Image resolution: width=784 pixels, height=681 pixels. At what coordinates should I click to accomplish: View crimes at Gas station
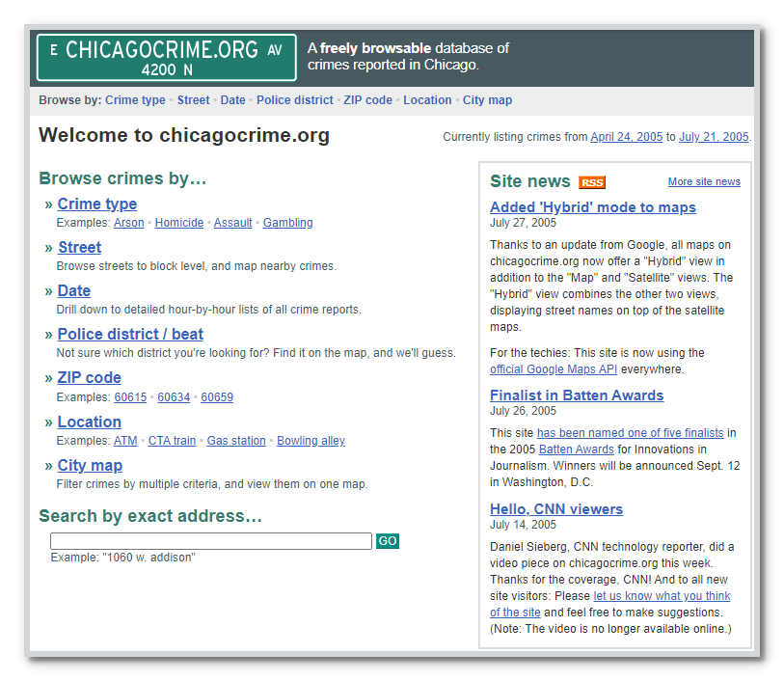236,441
